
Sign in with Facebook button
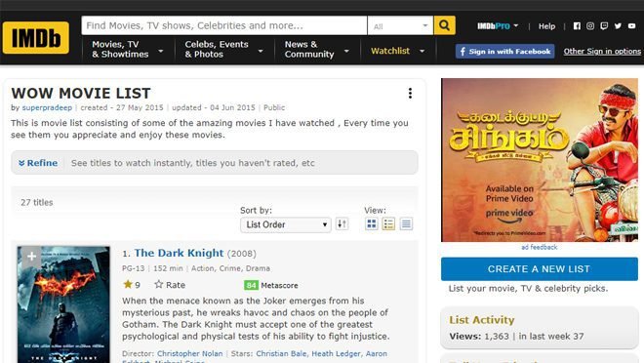pos(504,52)
